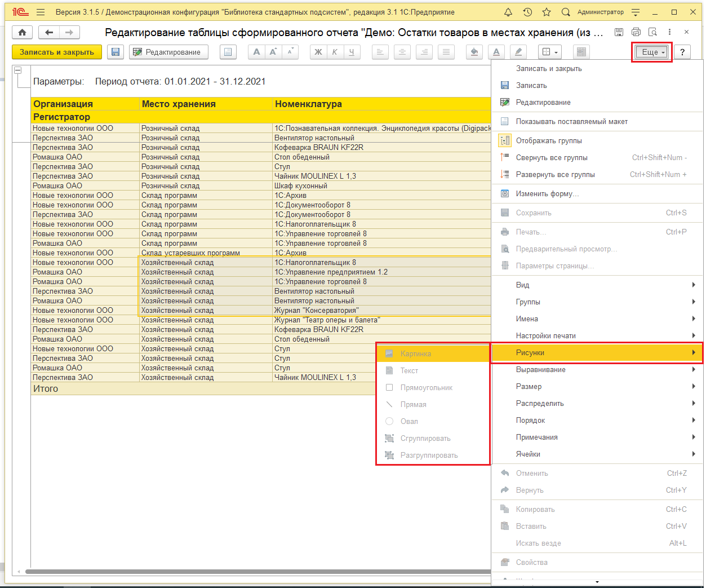Pick the border color pencil
The width and height of the screenshot is (706, 588).
tap(518, 52)
